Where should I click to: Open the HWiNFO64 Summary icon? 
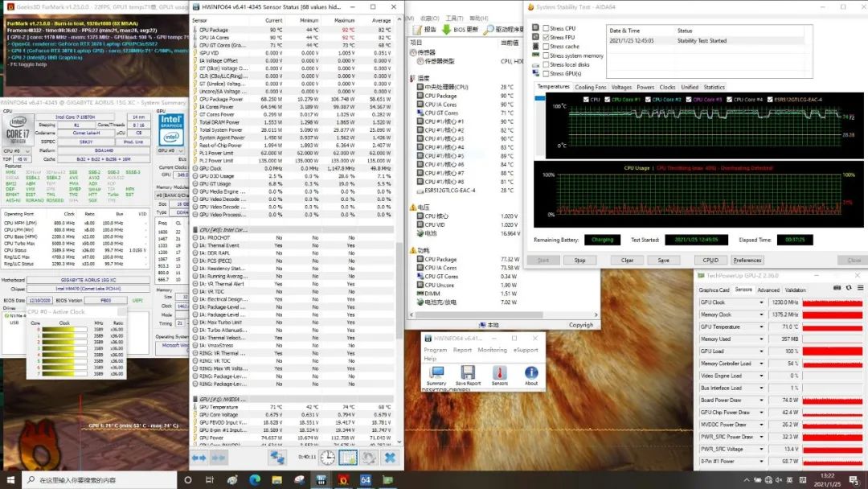tap(436, 374)
